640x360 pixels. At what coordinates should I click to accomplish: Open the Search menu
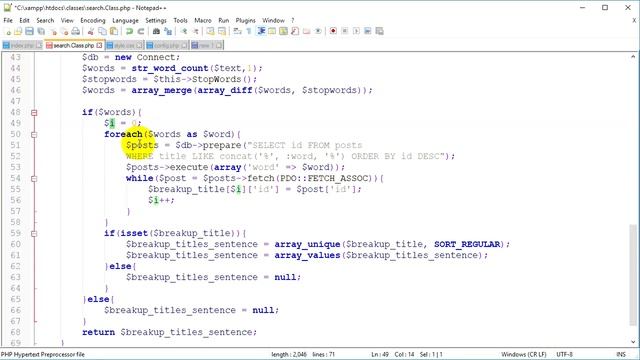45,20
